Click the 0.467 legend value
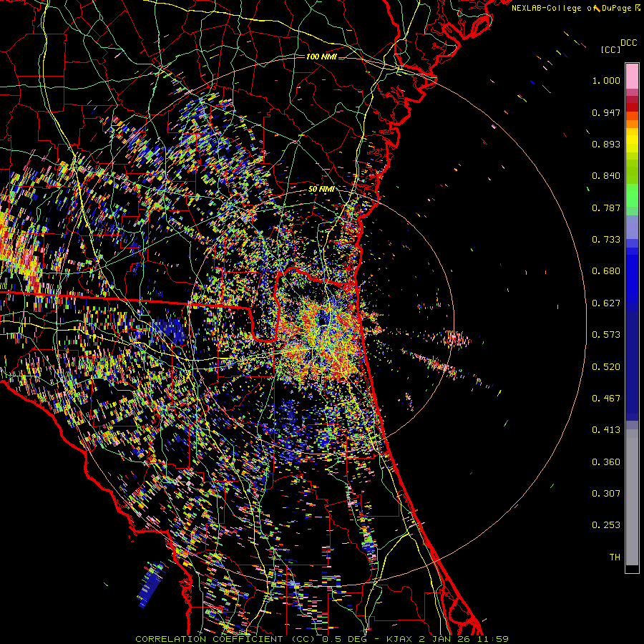Screen dimensions: 644x644 click(606, 399)
